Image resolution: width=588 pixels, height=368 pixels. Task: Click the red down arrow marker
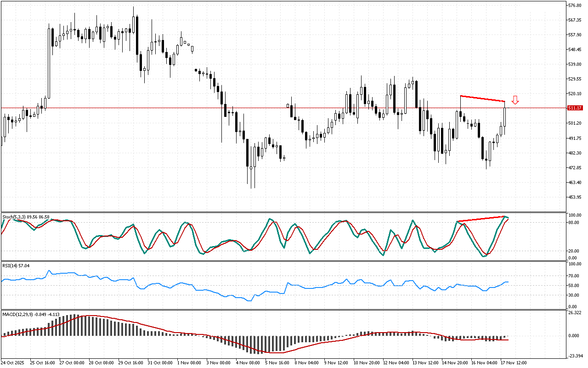[x=515, y=100]
